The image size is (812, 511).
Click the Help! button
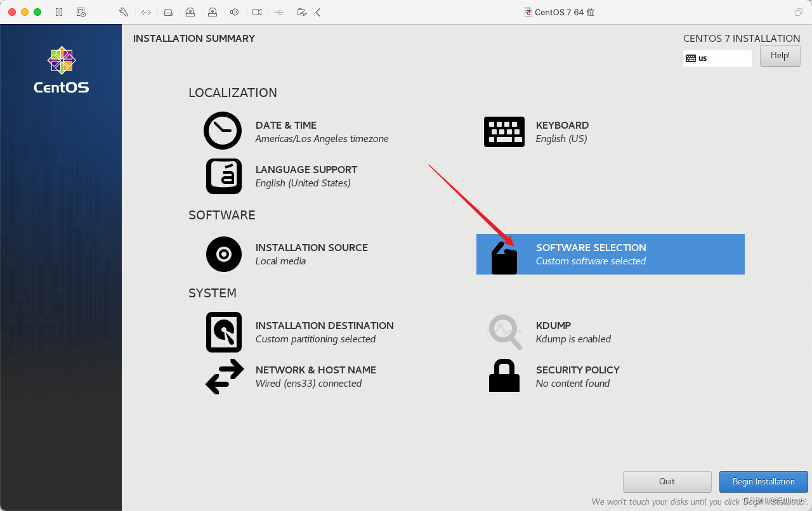click(x=780, y=56)
